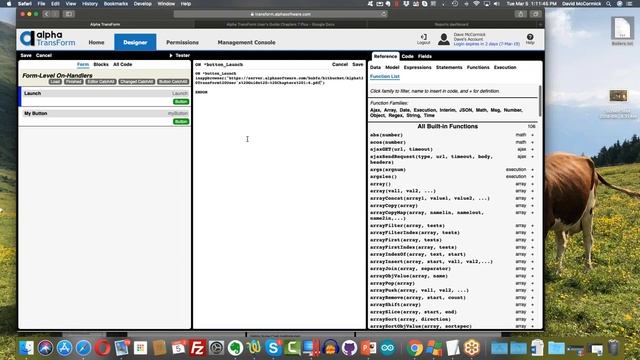Show definition plus for arrayPop(array)

[x=533, y=283]
